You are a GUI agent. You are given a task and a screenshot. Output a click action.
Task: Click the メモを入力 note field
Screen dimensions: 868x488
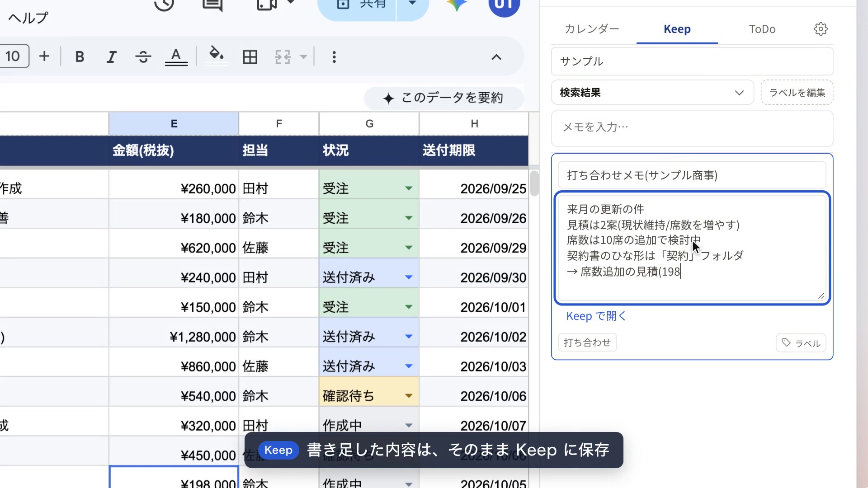[692, 128]
